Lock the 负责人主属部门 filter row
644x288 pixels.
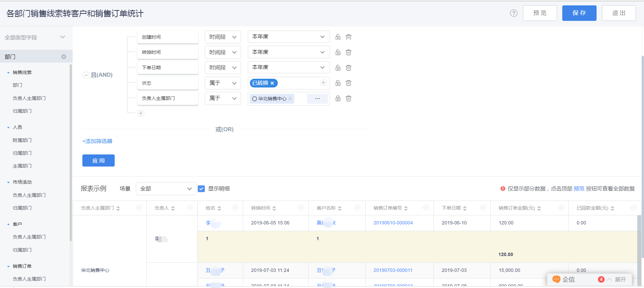tap(338, 98)
